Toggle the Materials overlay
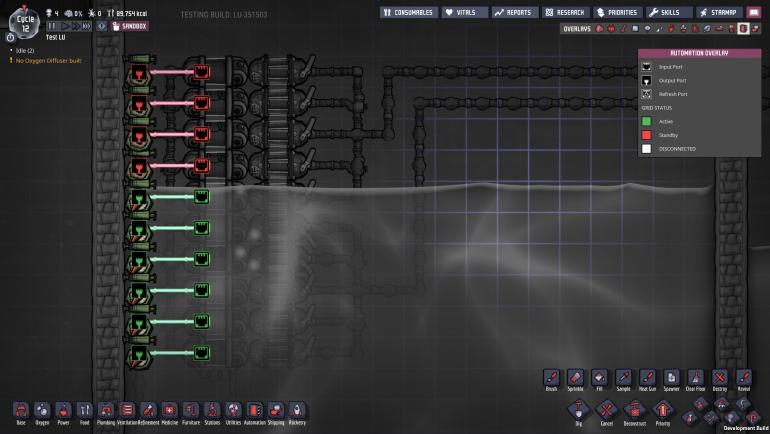The width and height of the screenshot is (770, 434). 635,28
